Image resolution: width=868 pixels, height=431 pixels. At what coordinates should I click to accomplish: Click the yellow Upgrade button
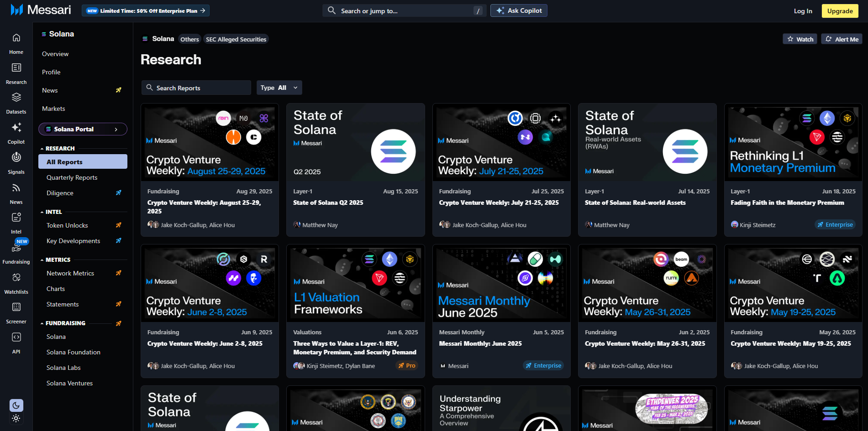[840, 11]
